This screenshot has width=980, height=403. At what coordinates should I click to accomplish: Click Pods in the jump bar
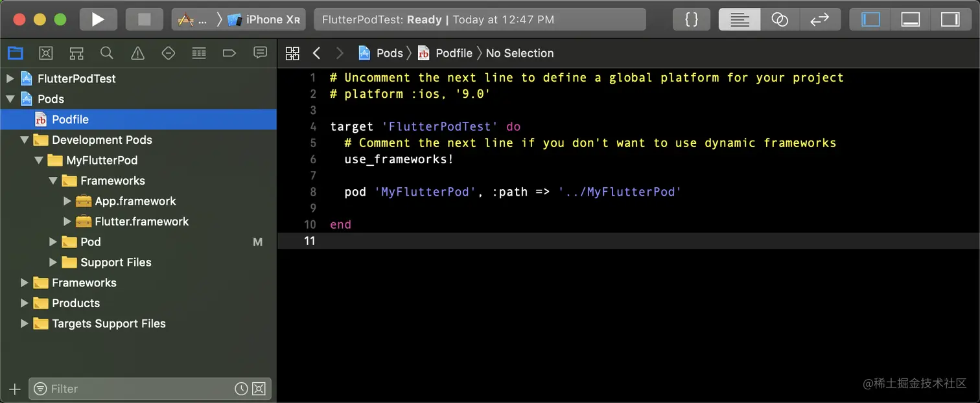[381, 53]
